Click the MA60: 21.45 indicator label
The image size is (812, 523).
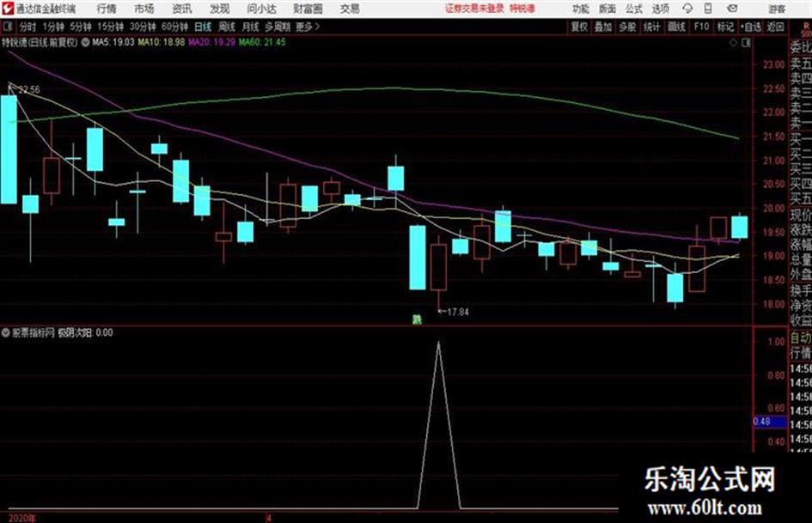(262, 42)
